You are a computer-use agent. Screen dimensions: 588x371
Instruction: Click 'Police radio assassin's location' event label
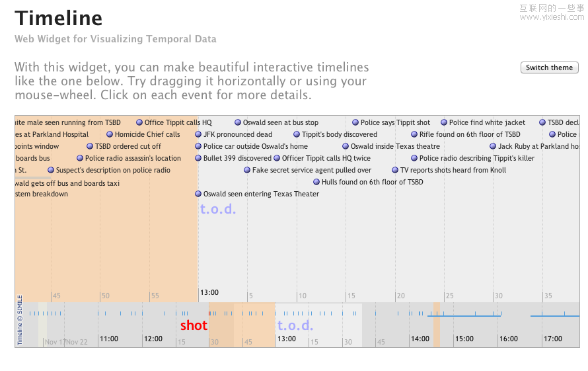pos(133,158)
